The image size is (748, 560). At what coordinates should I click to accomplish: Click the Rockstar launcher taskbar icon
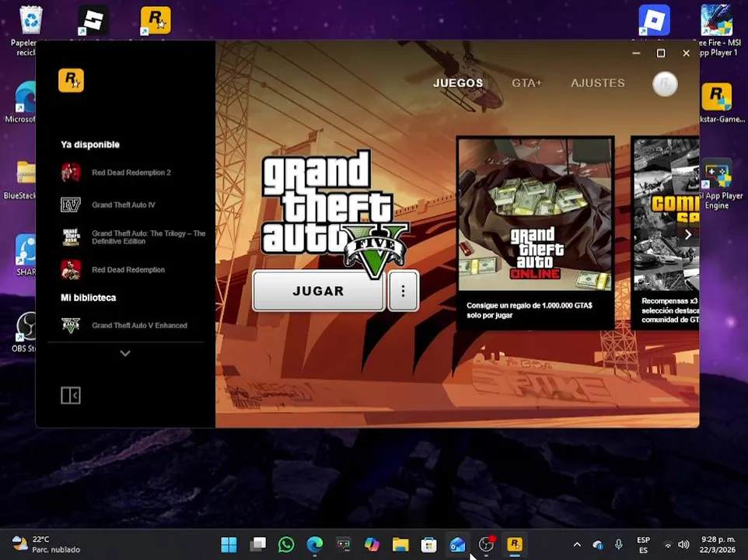[x=515, y=544]
